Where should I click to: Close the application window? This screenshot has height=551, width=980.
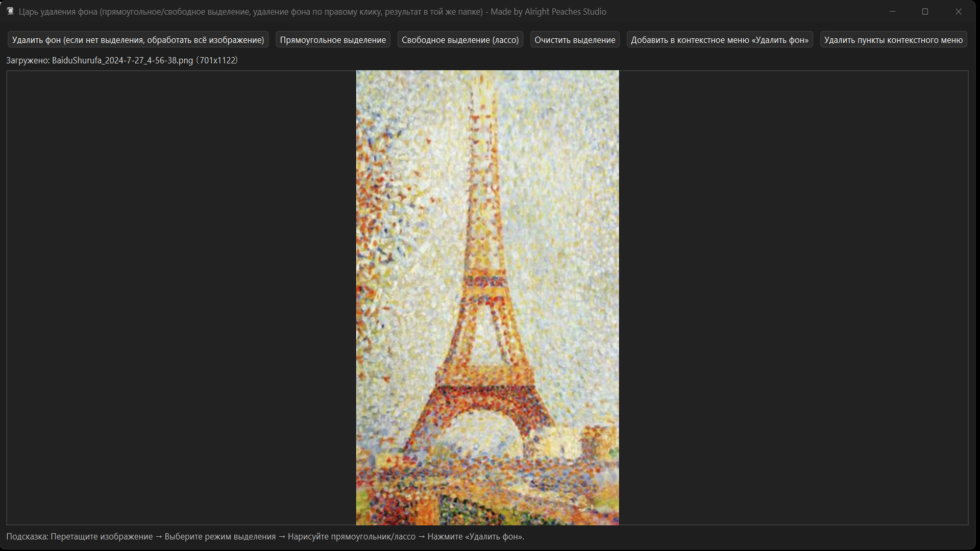tap(959, 11)
